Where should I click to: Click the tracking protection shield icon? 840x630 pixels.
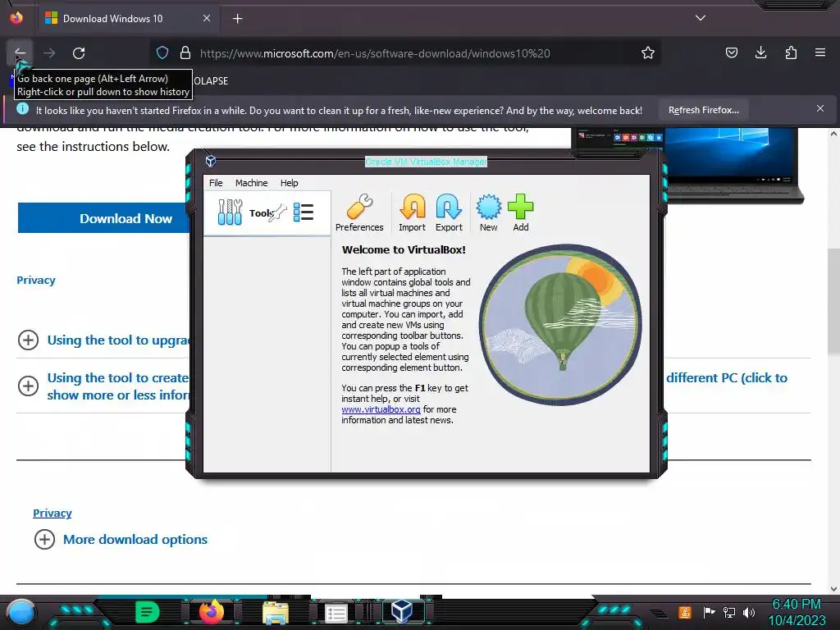pos(162,52)
